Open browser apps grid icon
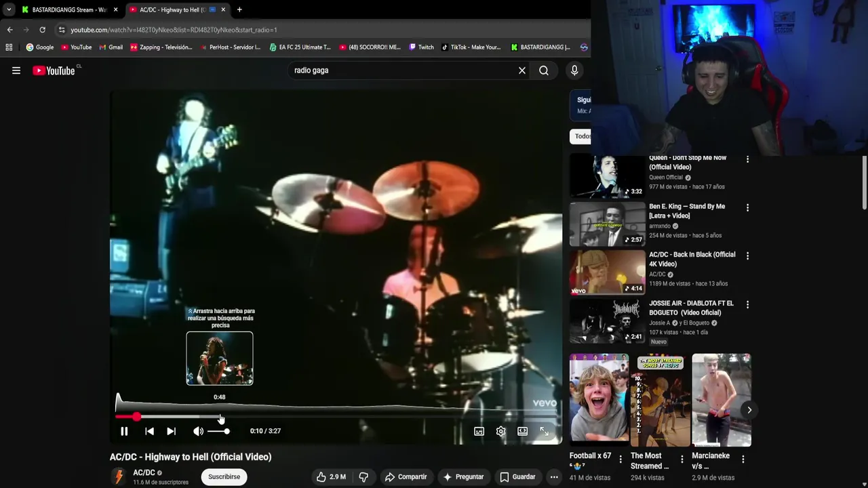Image resolution: width=868 pixels, height=488 pixels. (9, 47)
